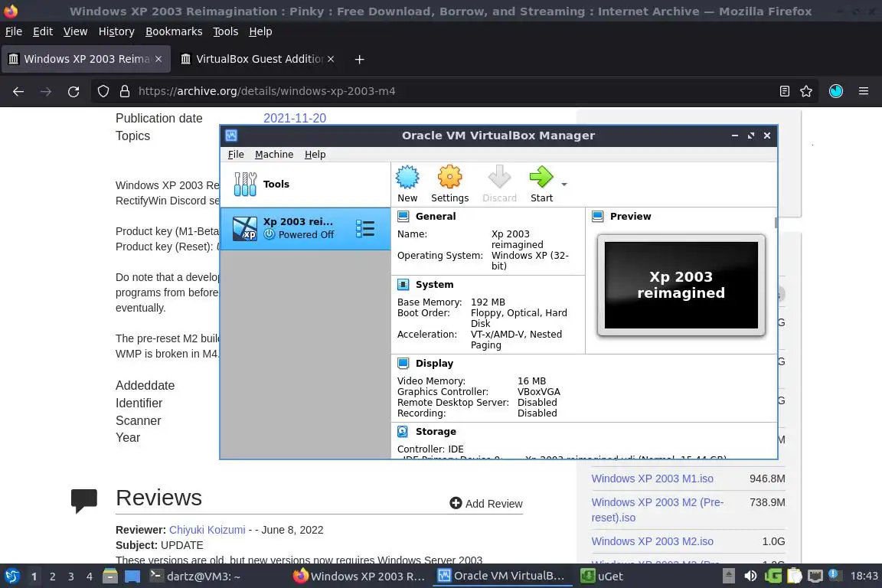
Task: Open the VM list menu icon
Action: (365, 228)
